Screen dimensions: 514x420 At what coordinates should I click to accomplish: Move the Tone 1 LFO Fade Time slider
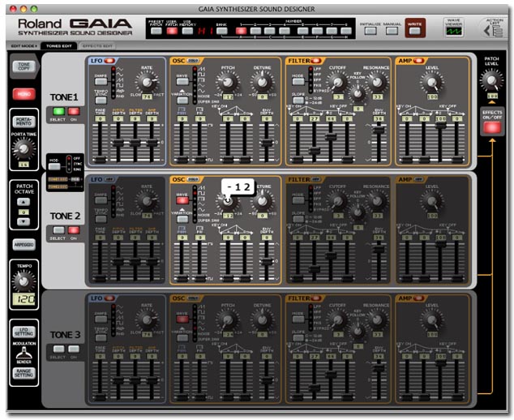point(101,160)
